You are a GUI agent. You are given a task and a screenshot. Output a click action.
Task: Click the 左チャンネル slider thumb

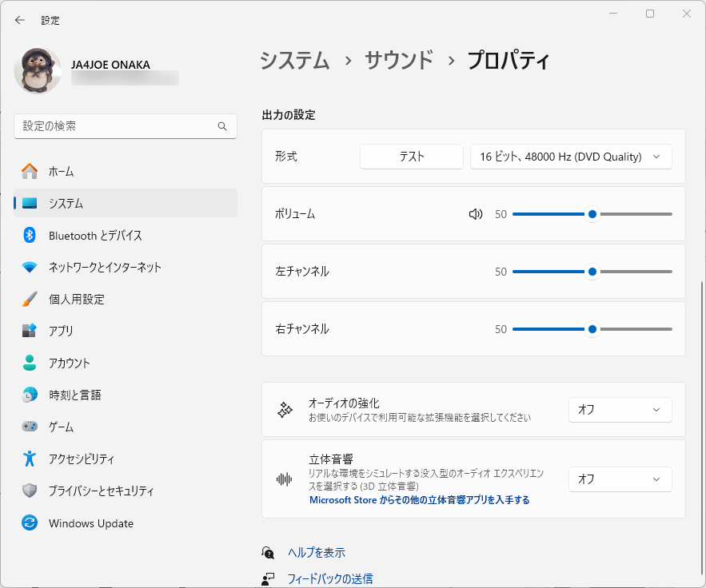point(592,272)
